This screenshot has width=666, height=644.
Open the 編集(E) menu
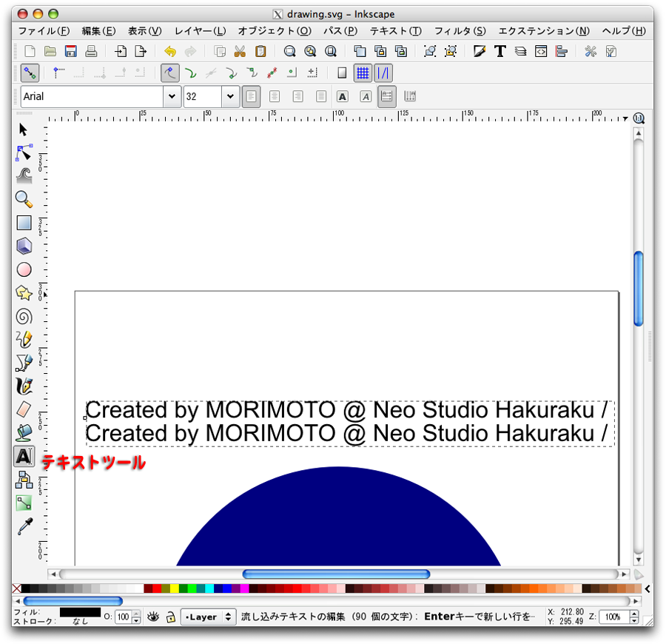pos(98,31)
